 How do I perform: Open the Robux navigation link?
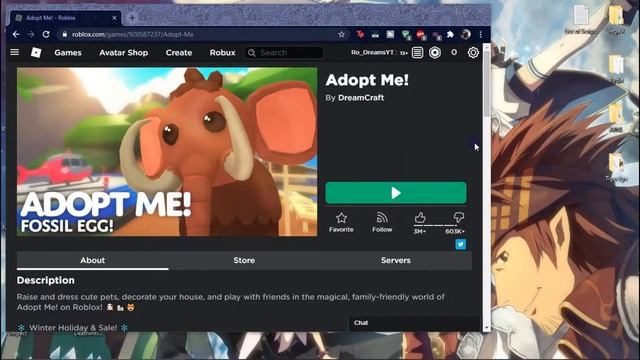222,53
